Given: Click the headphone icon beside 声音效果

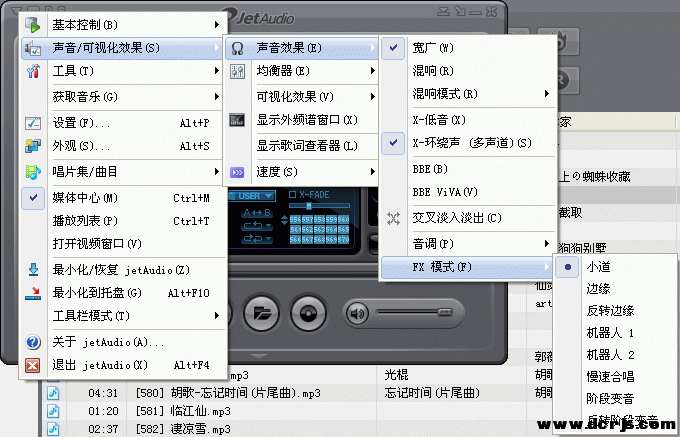Looking at the screenshot, I should pos(238,48).
